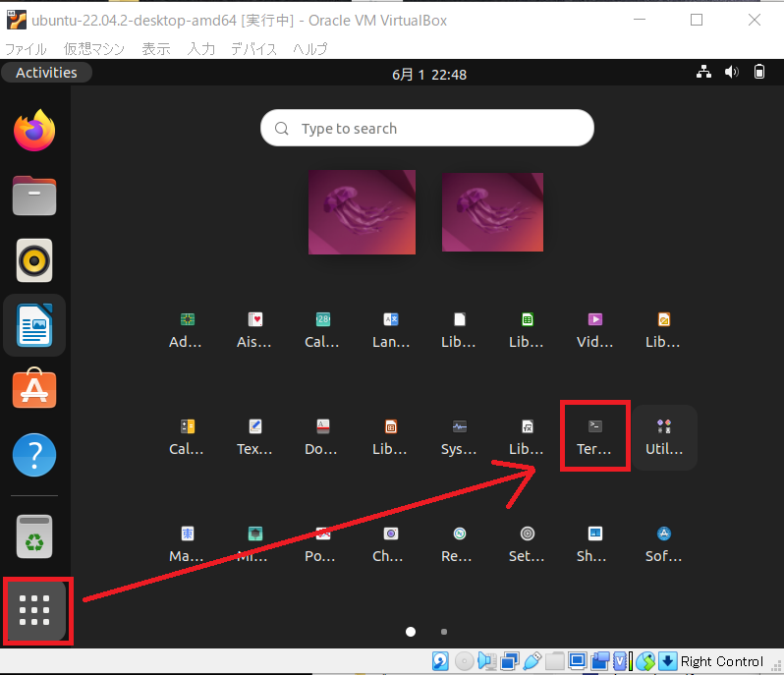This screenshot has width=784, height=675.
Task: Launch Ubuntu Software from the dock
Action: 34,390
